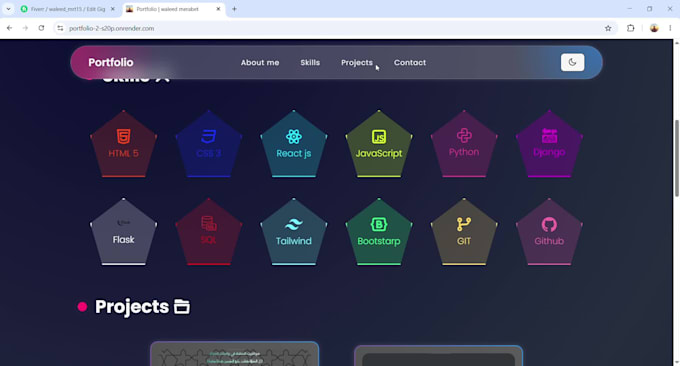Click the Python skill pentagon

click(x=464, y=144)
